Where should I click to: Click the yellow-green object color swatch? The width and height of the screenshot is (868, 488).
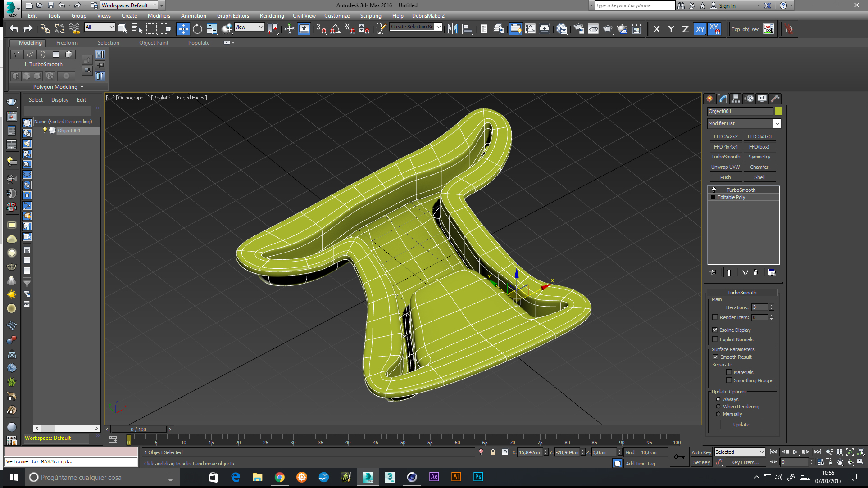point(778,111)
